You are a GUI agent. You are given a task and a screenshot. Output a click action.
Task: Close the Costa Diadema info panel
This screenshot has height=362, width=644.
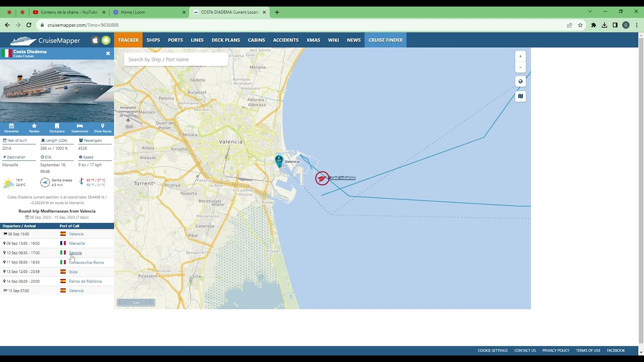(108, 53)
